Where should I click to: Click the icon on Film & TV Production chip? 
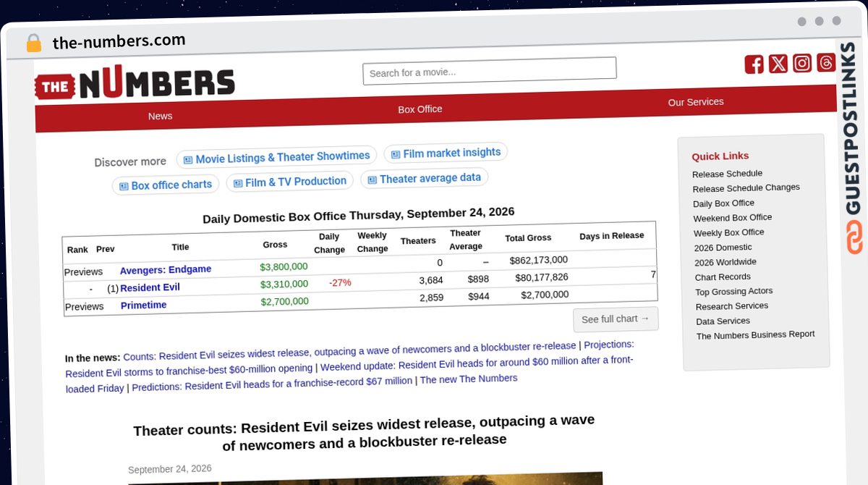(x=238, y=183)
